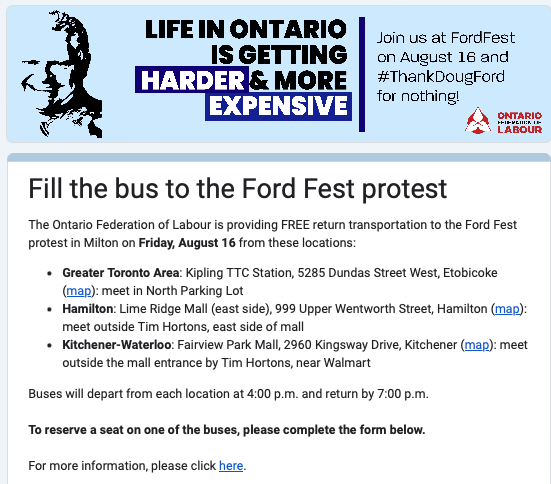This screenshot has width=551, height=484.
Task: Open the Hamilton Lime Ridge Mall map link
Action: (507, 309)
